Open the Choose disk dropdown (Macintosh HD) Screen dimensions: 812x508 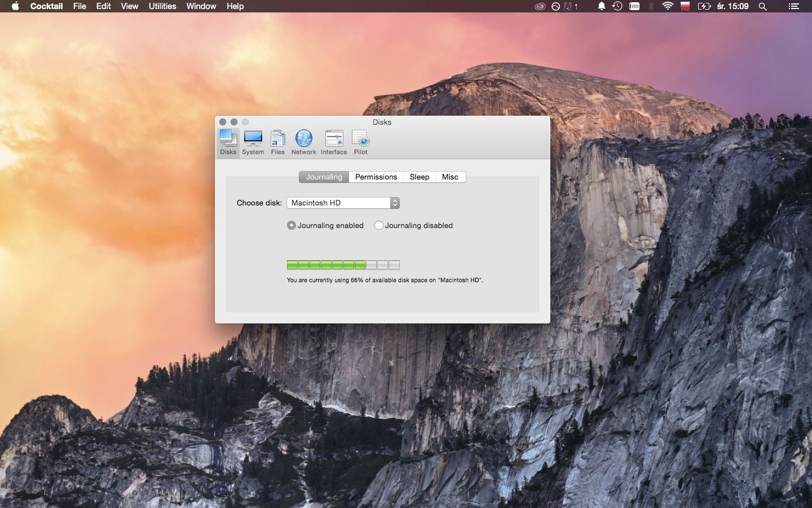tap(343, 203)
